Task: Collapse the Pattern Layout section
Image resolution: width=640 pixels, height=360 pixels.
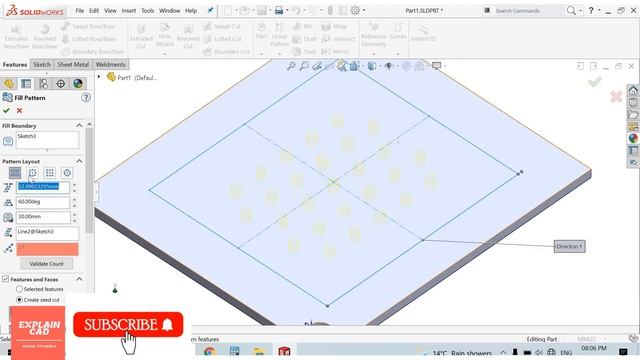Action: click(x=79, y=161)
